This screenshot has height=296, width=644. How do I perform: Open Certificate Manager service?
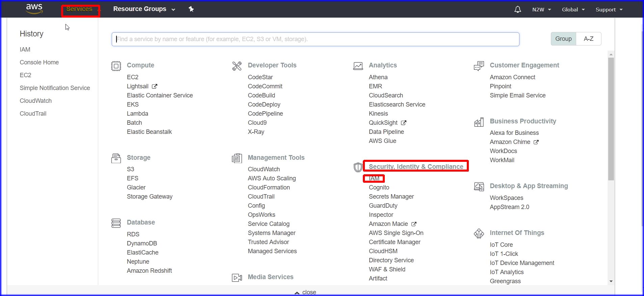click(395, 242)
